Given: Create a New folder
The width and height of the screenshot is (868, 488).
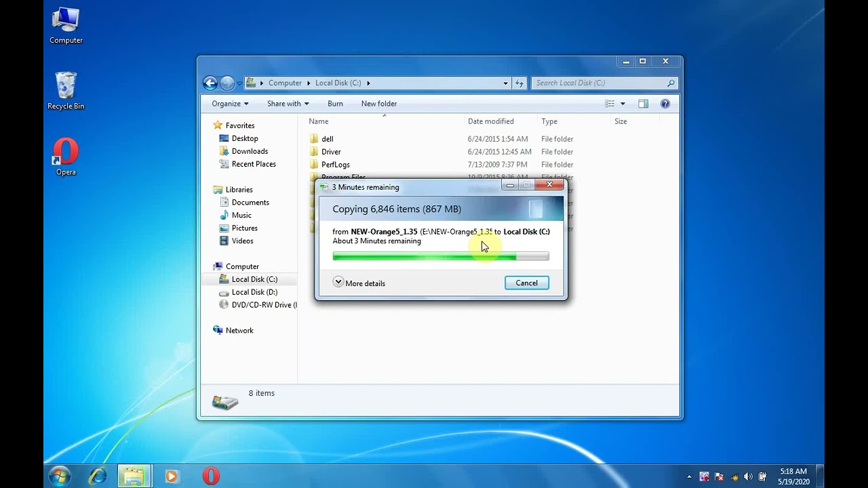Looking at the screenshot, I should click(x=379, y=104).
